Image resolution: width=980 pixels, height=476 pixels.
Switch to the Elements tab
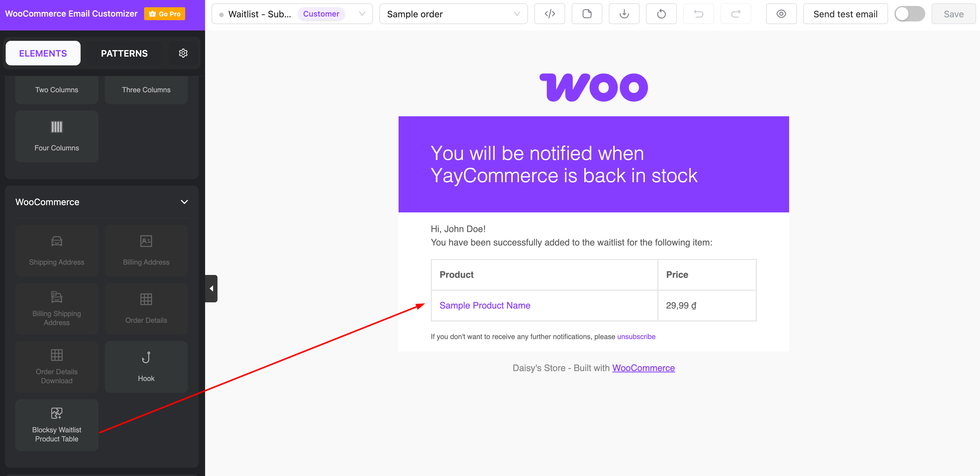click(x=43, y=53)
